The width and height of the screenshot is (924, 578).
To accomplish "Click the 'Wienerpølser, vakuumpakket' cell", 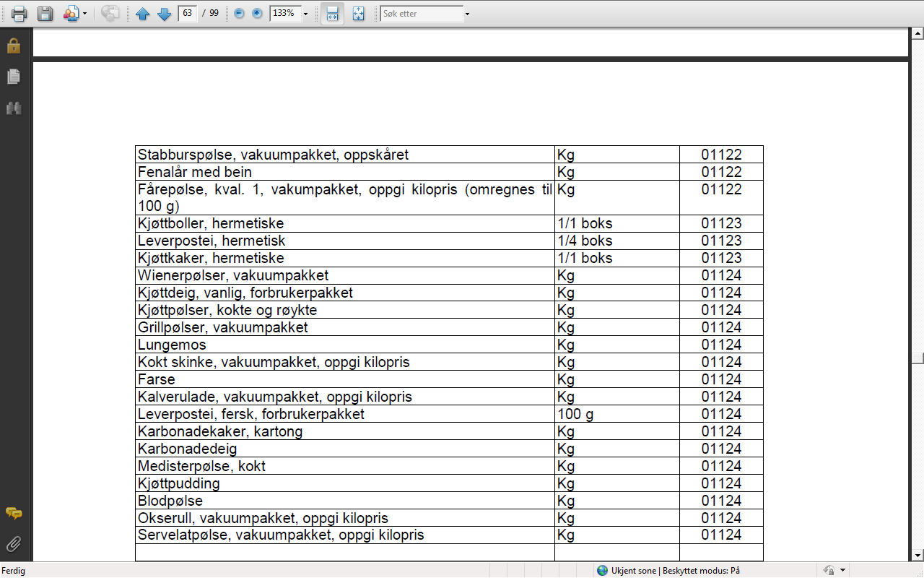I will 345,275.
